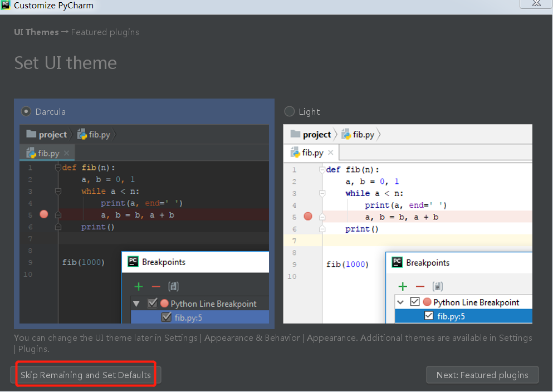553x392 pixels.
Task: Click green plus icon in Darcula Breakpoints
Action: 139,287
